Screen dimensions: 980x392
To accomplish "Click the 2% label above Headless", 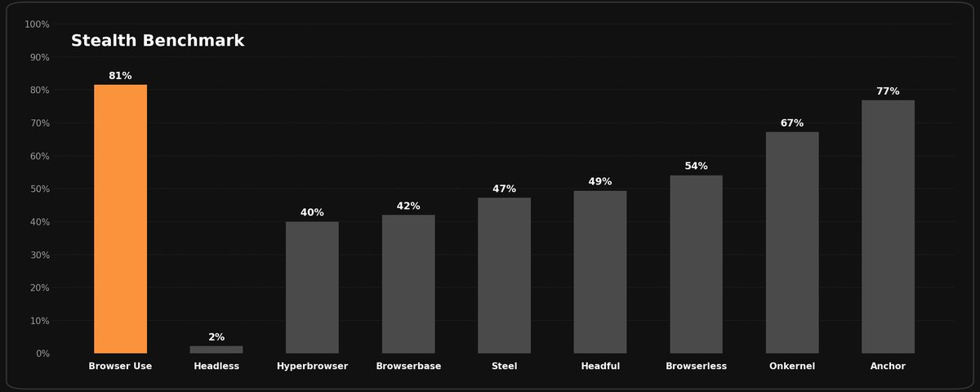I will [216, 337].
